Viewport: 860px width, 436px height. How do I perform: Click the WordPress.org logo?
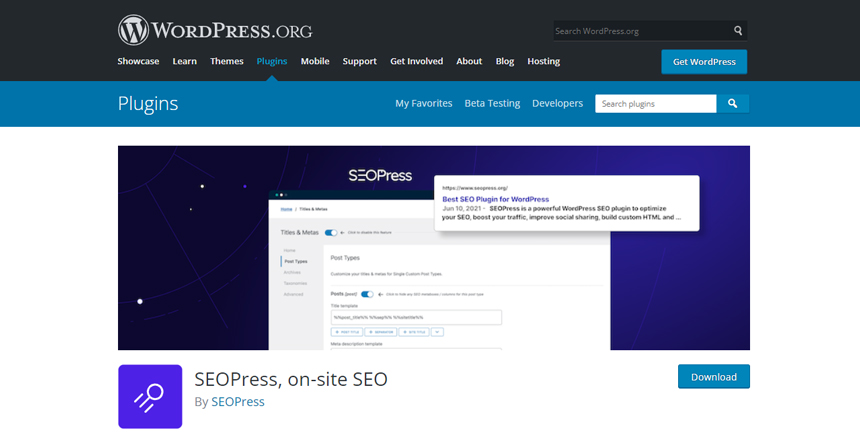(x=215, y=30)
